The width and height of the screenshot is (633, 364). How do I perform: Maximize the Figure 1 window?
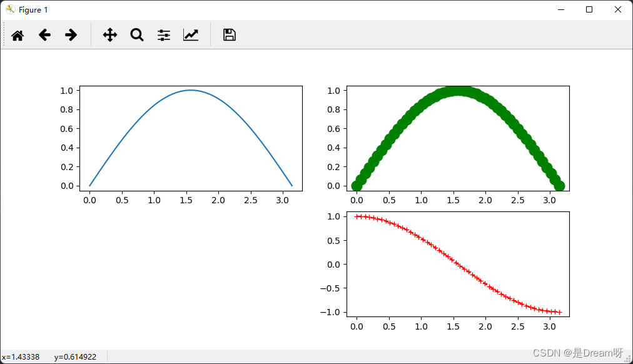pyautogui.click(x=589, y=9)
